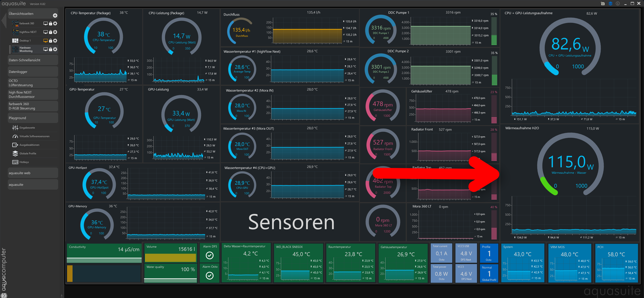Expand the high flow NEXT Durchflusssensor section

pos(33,94)
